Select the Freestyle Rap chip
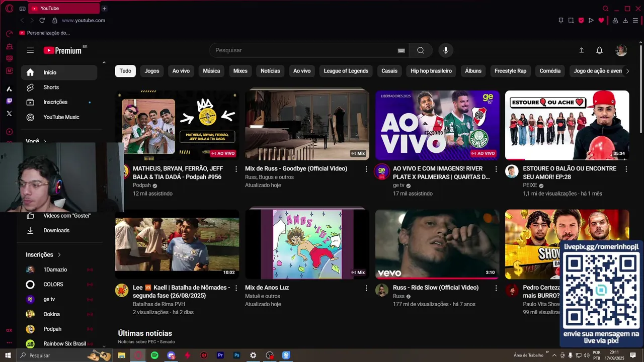The image size is (644, 362). pos(510,71)
